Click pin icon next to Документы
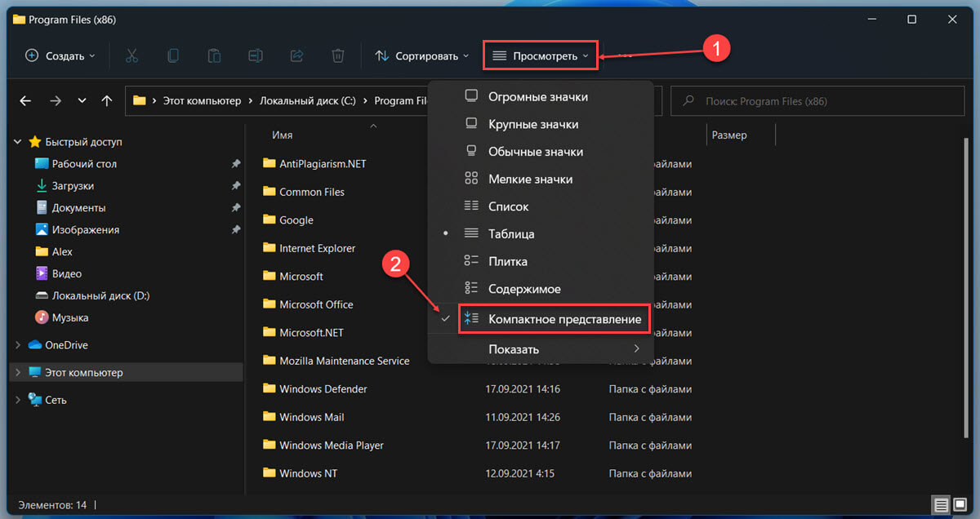The image size is (980, 519). tap(236, 208)
